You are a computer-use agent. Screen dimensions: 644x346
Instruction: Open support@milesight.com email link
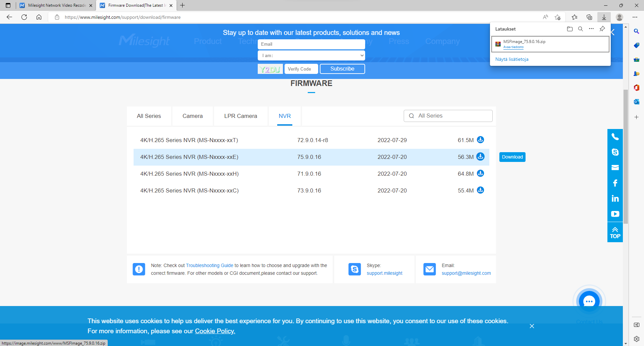coord(466,273)
